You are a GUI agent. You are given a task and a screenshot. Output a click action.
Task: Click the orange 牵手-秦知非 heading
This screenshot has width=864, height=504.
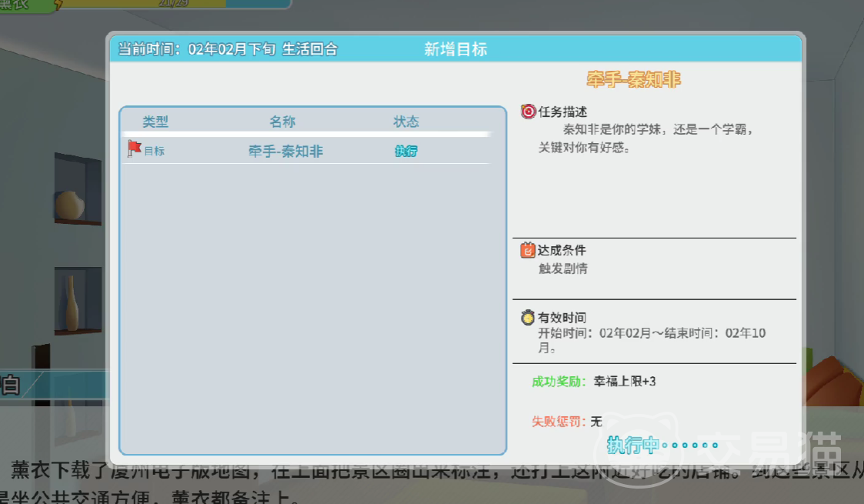tap(633, 79)
